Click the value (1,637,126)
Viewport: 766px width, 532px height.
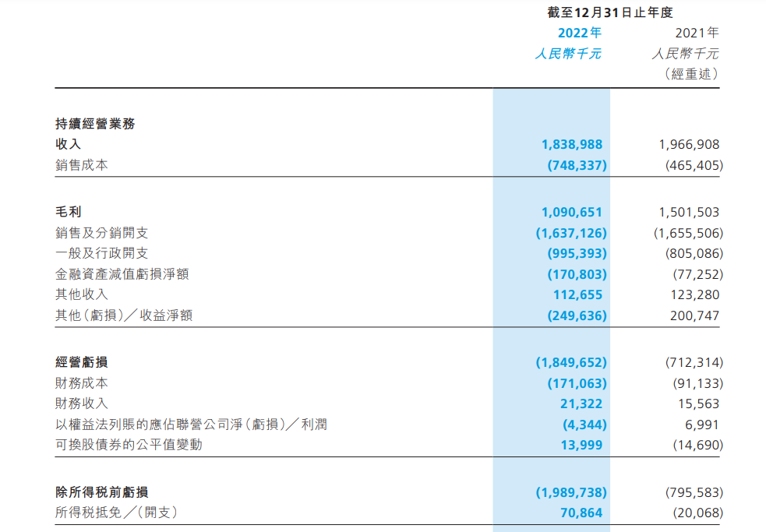click(x=571, y=234)
